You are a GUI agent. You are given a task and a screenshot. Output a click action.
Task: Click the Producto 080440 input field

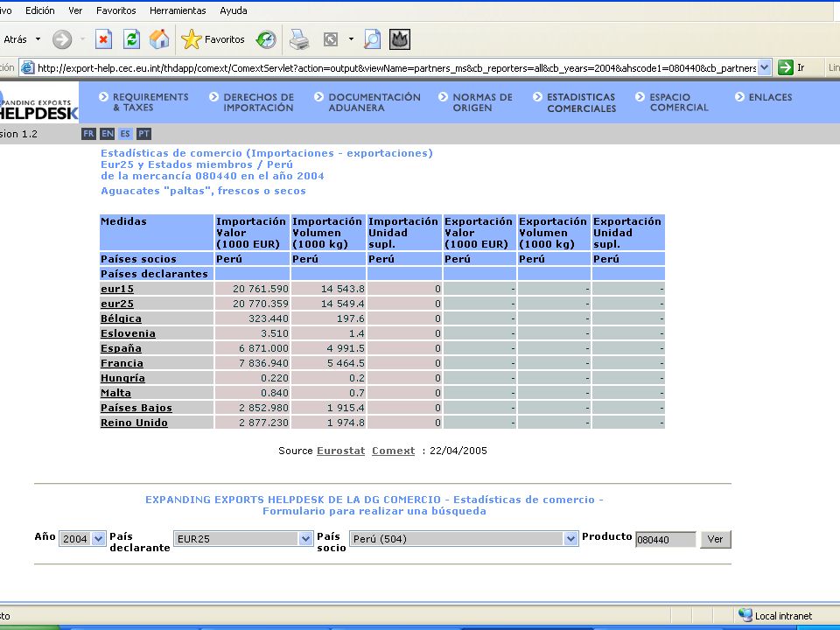665,540
